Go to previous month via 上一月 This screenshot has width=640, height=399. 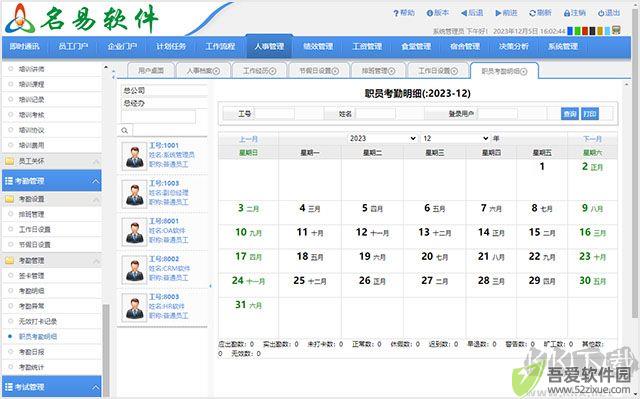(x=248, y=139)
